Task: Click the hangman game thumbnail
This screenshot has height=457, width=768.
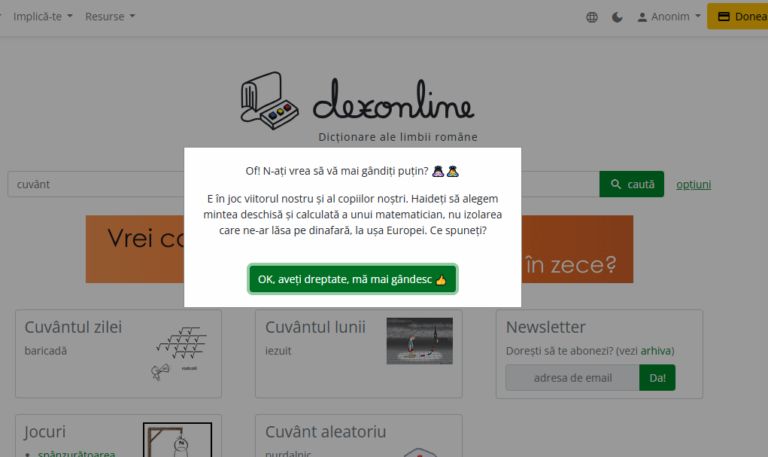Action: 177,440
